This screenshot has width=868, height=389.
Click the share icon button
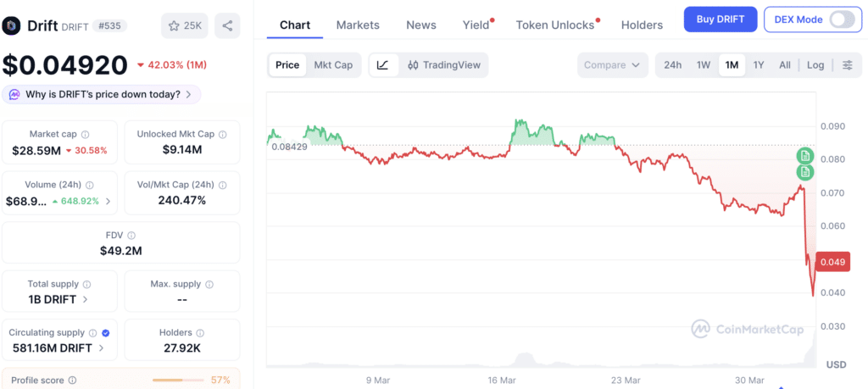(227, 25)
